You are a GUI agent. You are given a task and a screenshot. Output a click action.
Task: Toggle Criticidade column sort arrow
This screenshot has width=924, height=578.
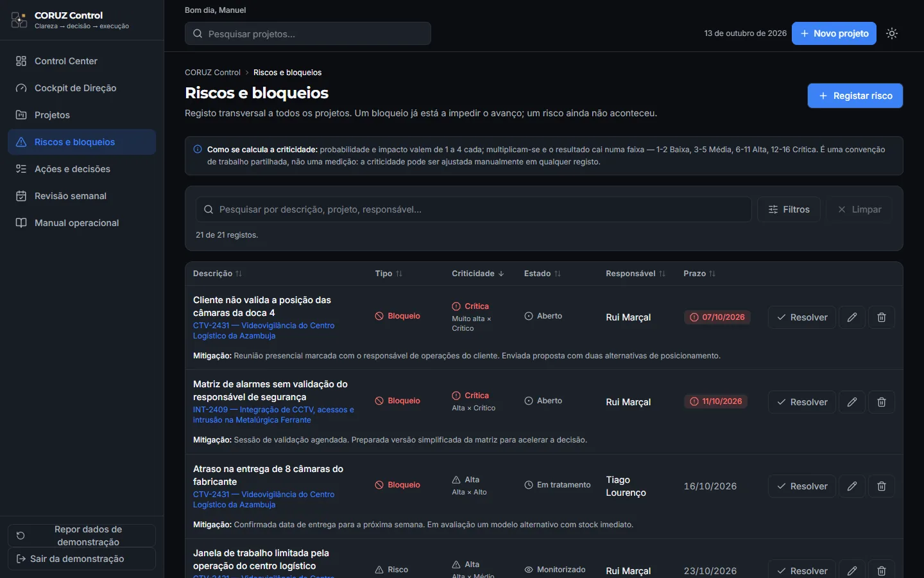tap(478, 274)
